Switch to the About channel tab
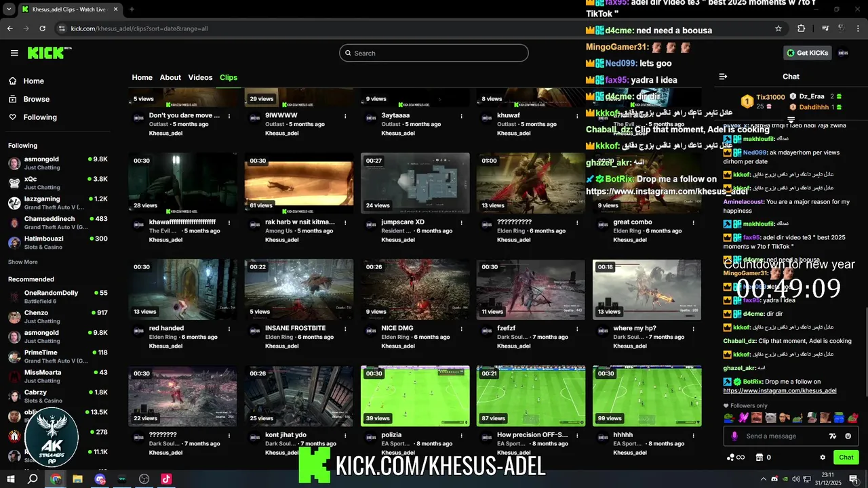The image size is (868, 488). coord(170,77)
